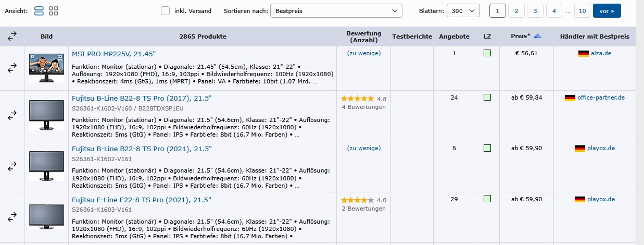Click German flag next to office-partner.de

(x=570, y=97)
